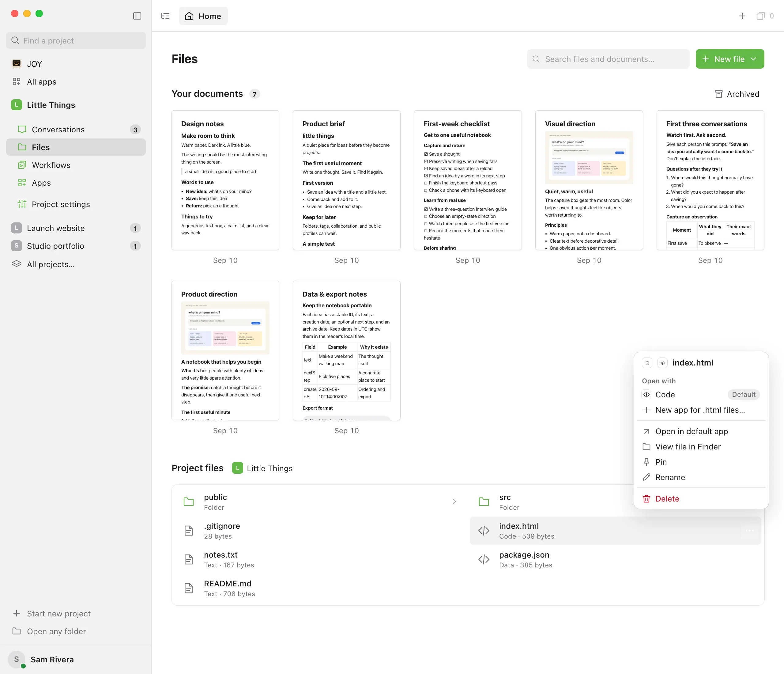Open the outline list icon beside Home
This screenshot has width=784, height=674.
165,16
